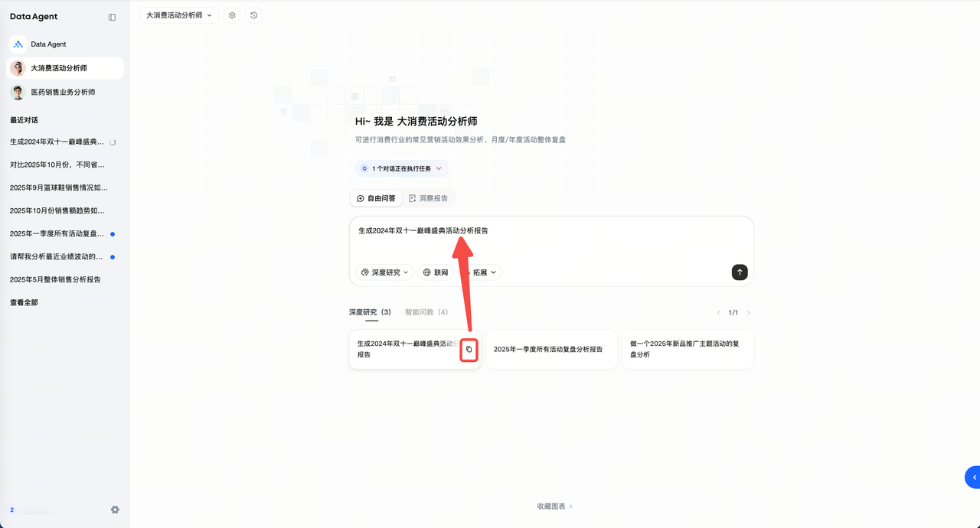
Task: Open the blue side panel arrow on right edge
Action: point(973,477)
